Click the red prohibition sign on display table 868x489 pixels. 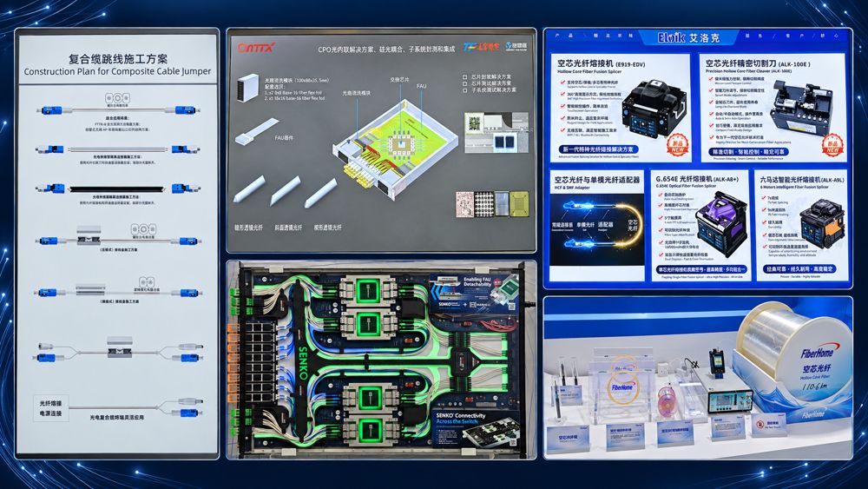[762, 424]
